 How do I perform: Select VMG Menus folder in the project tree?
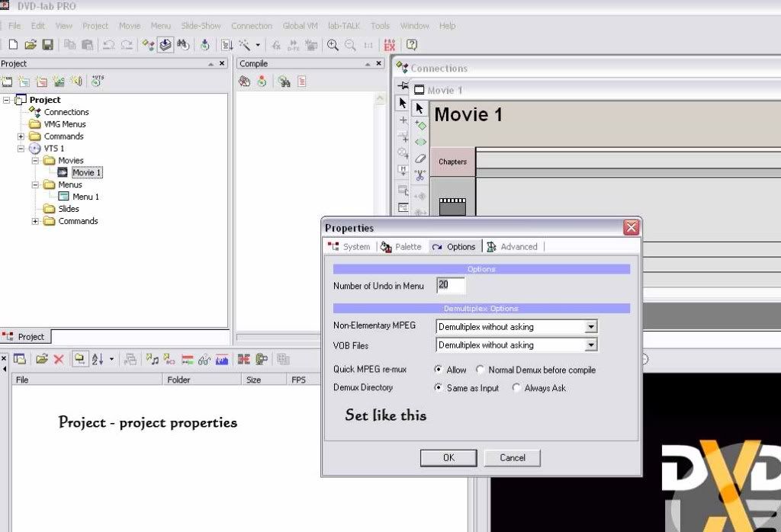tap(65, 124)
